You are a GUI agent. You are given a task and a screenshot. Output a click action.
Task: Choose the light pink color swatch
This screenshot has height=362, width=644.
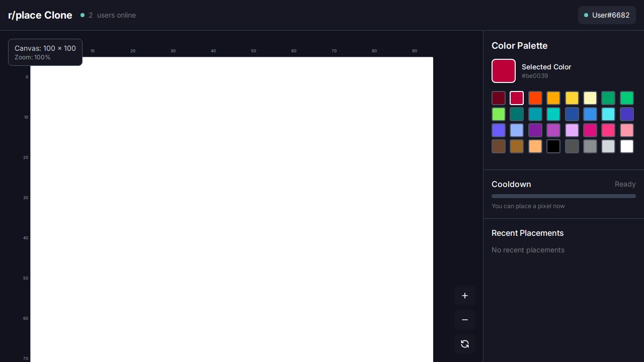pyautogui.click(x=627, y=130)
